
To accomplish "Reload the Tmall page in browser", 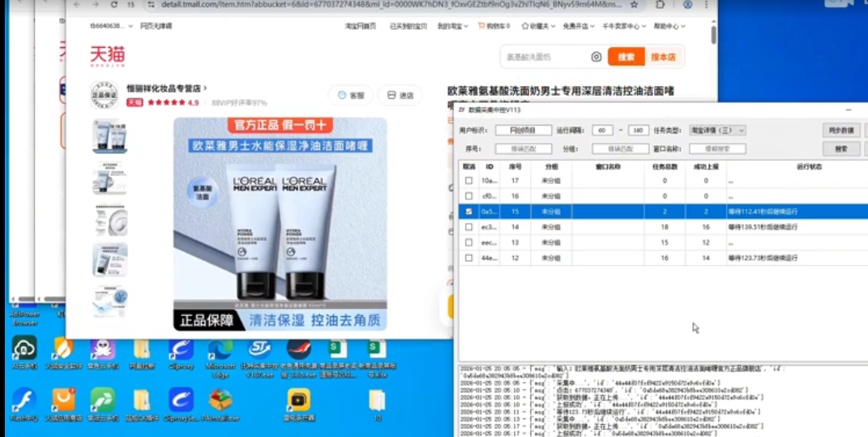I will pos(114,4).
